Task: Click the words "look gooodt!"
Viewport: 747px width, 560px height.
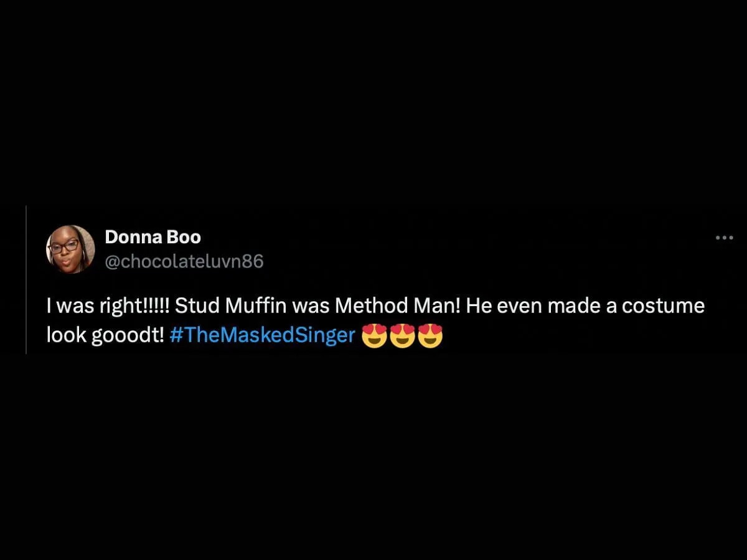Action: click(105, 336)
